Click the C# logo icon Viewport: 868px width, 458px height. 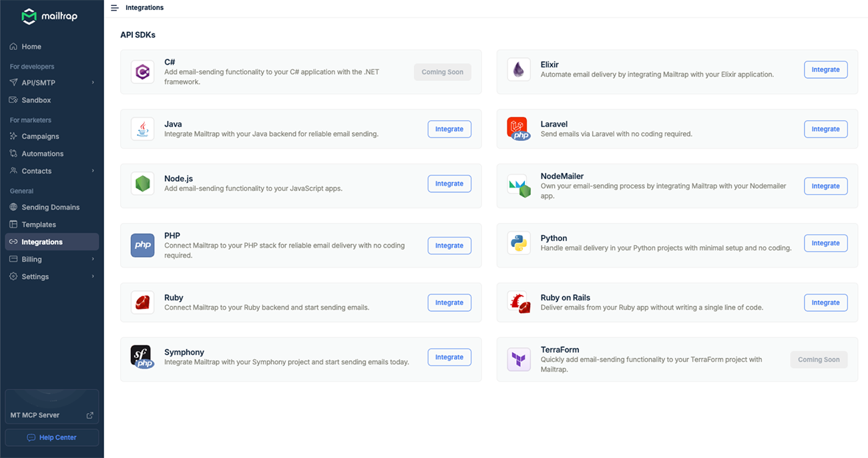click(x=142, y=72)
